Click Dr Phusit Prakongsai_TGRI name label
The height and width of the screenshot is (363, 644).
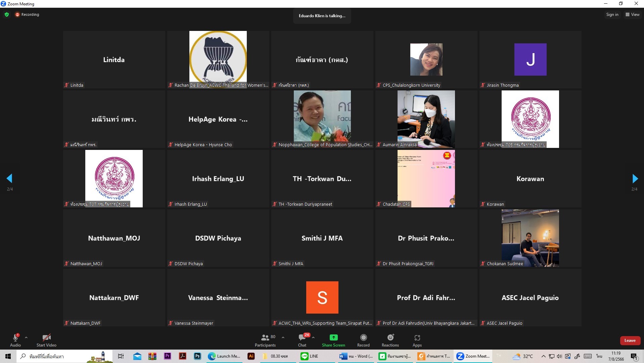[408, 264]
